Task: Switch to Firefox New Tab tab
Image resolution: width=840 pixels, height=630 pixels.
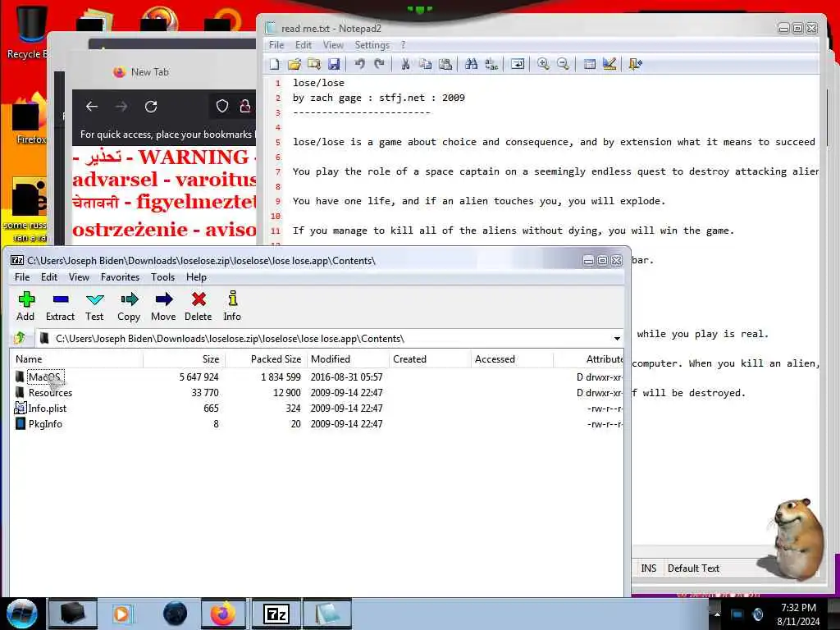Action: 150,72
